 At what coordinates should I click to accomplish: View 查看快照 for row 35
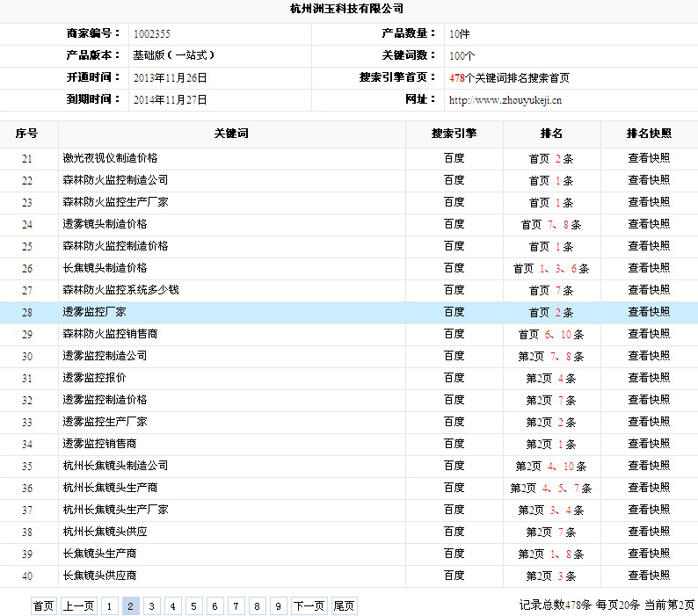649,466
